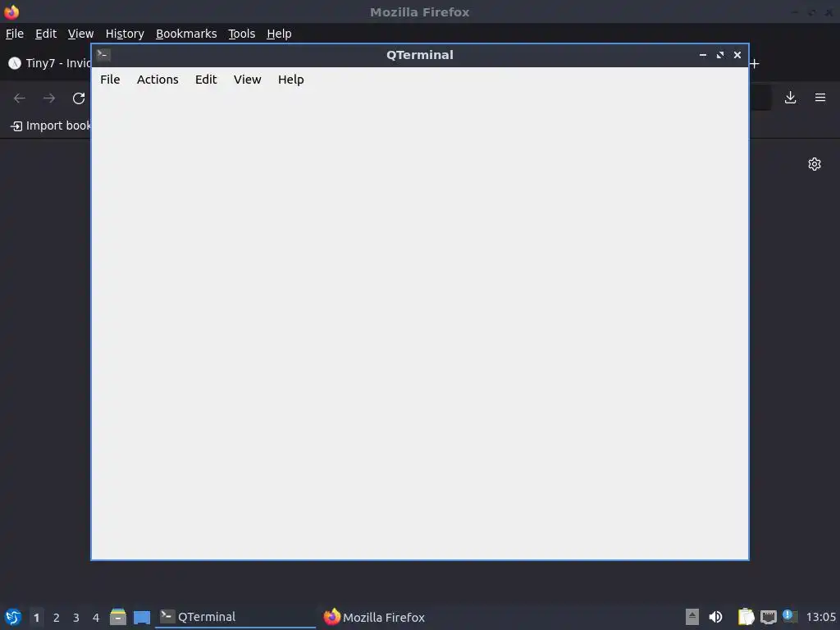
Task: Minimize the QTerminal window
Action: point(703,55)
